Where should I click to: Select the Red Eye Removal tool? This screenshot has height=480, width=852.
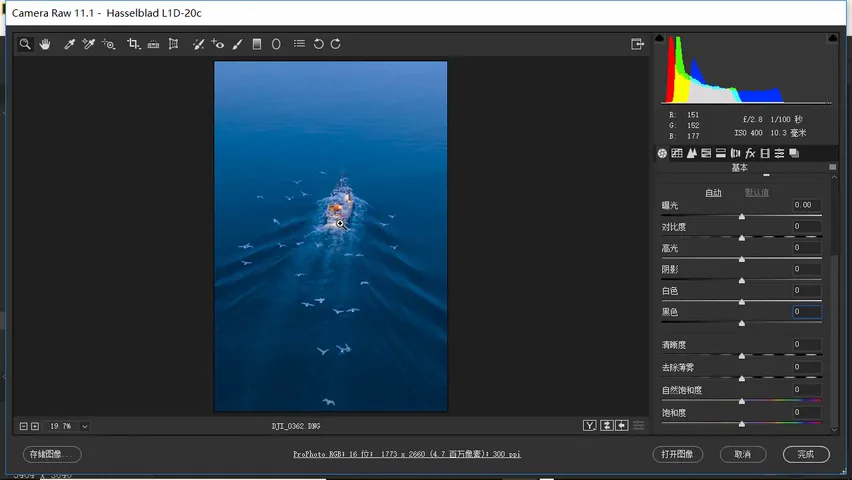(218, 44)
